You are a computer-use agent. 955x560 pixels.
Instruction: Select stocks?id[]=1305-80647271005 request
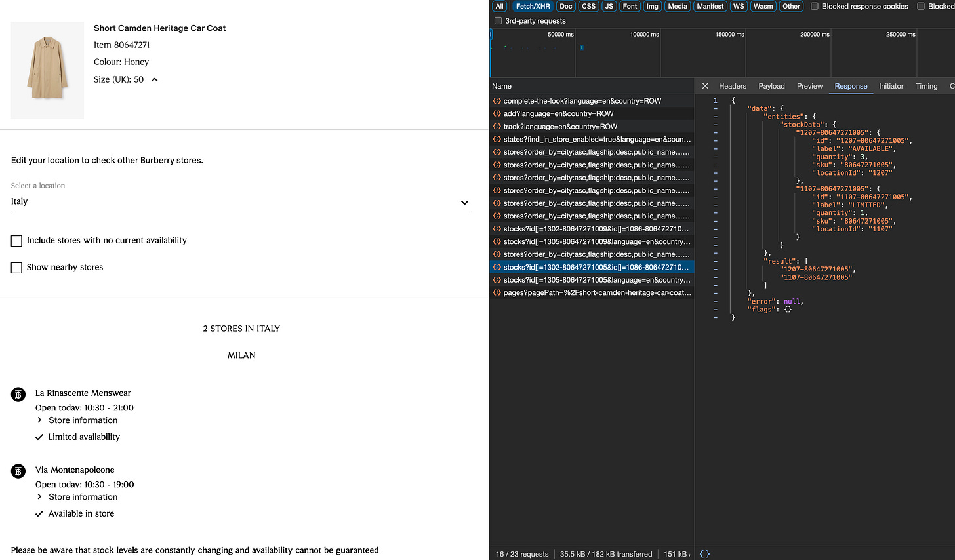(592, 280)
